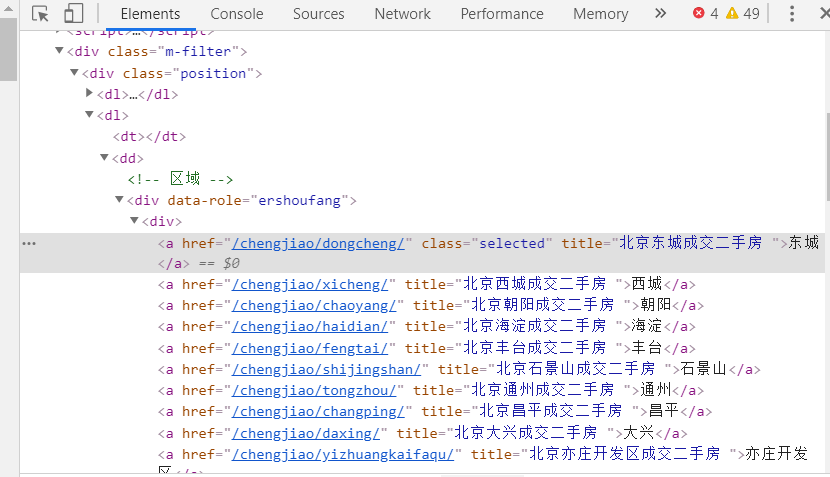This screenshot has height=477, width=830.
Task: Click the 西城 anchor text
Action: [x=647, y=284]
